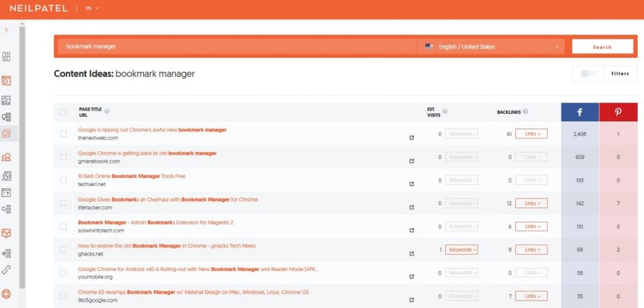Show help icon next to Est. Visits
The image size is (644, 308).
[x=445, y=111]
